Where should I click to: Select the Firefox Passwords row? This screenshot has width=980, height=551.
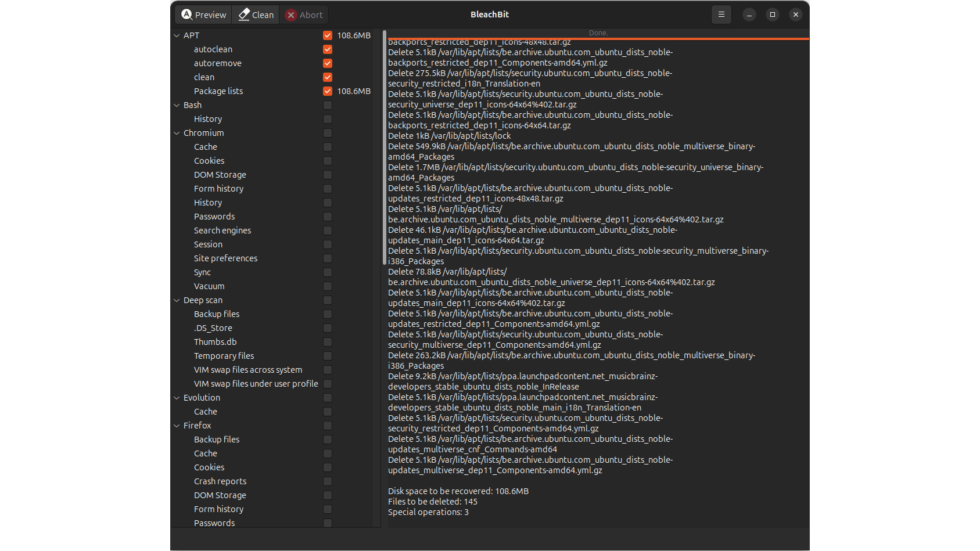[x=214, y=523]
